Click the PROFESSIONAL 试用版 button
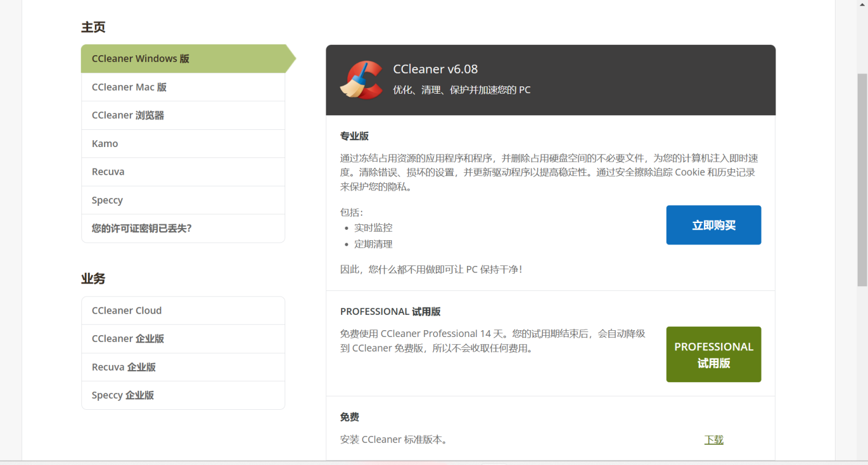Screen dimensions: 868x465 coord(713,354)
